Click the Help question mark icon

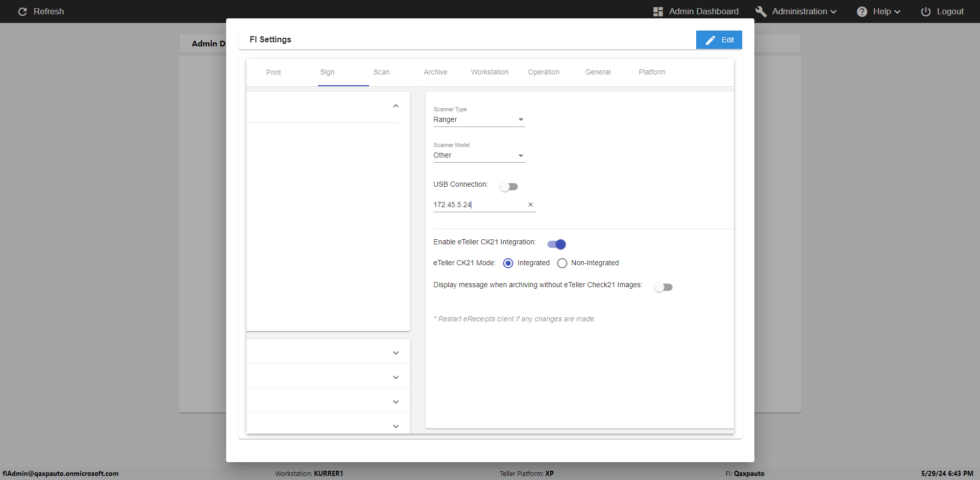862,11
